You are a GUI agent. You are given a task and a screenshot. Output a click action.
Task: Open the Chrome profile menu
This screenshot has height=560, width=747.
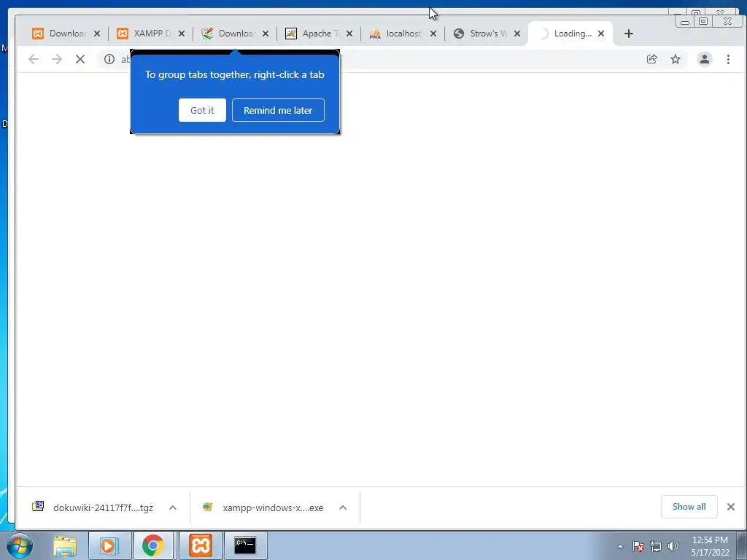coord(705,59)
